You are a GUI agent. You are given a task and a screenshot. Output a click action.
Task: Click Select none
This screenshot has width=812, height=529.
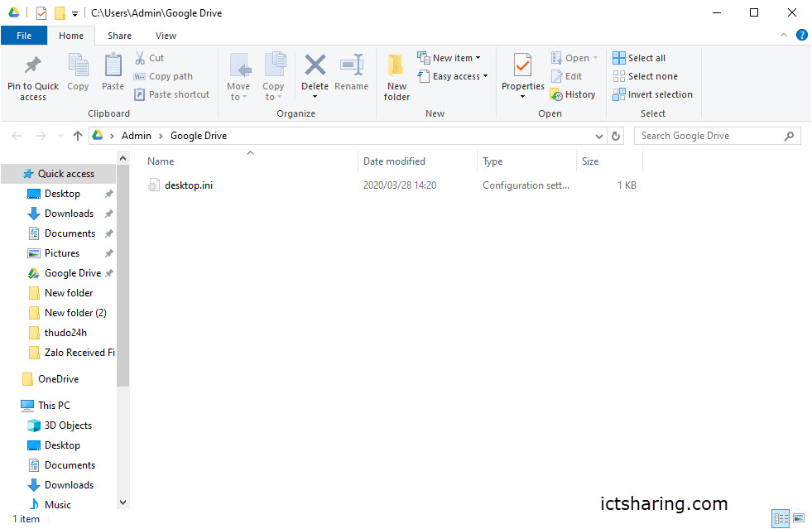click(x=646, y=76)
